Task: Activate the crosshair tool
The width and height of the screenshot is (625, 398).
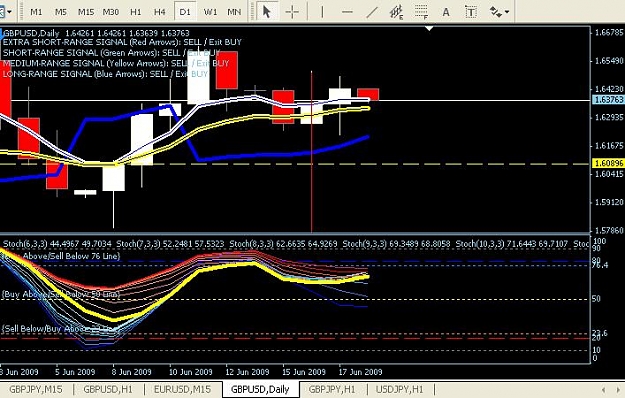Action: click(x=292, y=12)
